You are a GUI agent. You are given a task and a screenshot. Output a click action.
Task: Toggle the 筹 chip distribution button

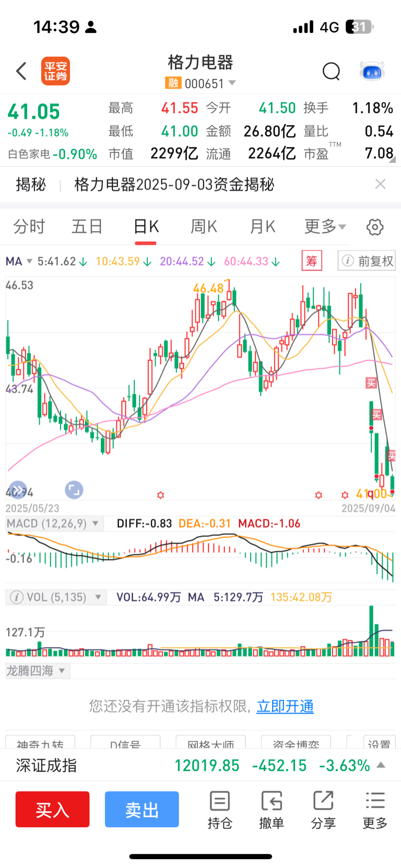tap(312, 260)
